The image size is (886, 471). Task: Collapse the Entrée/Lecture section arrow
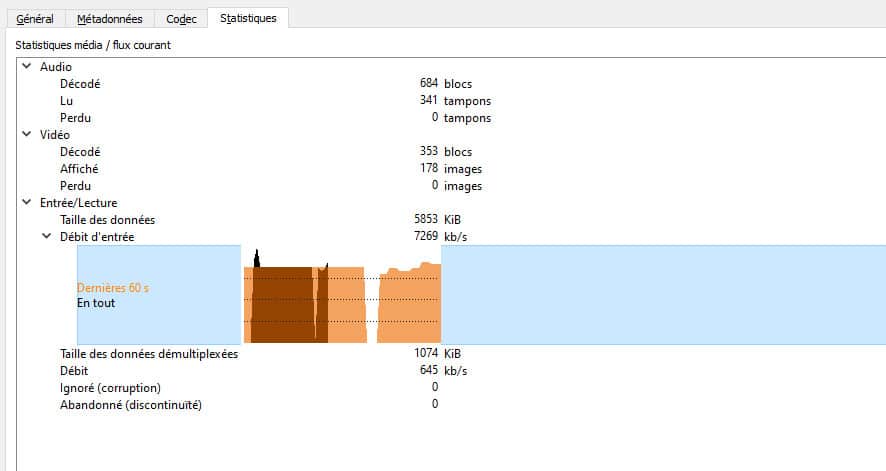point(27,203)
